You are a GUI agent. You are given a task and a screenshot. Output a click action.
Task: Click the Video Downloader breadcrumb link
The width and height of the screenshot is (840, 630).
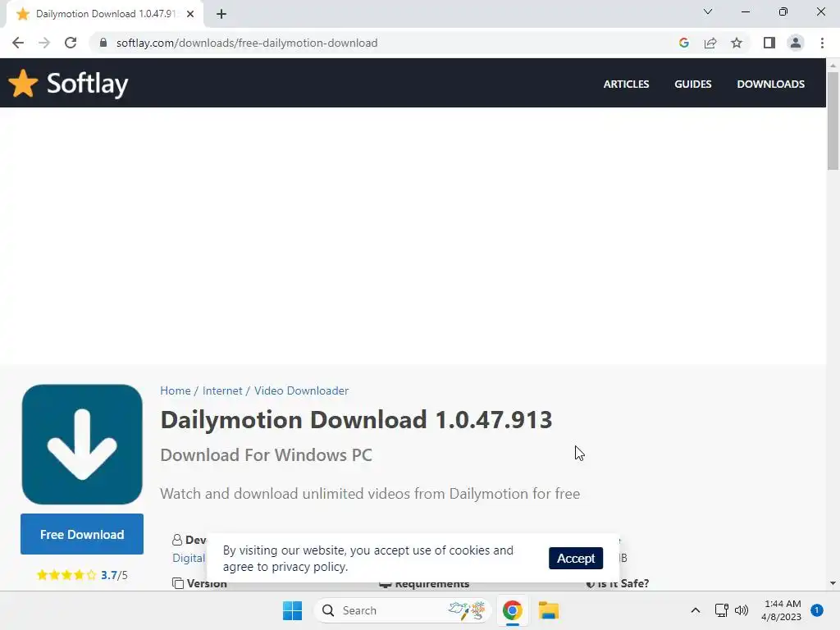coord(301,390)
